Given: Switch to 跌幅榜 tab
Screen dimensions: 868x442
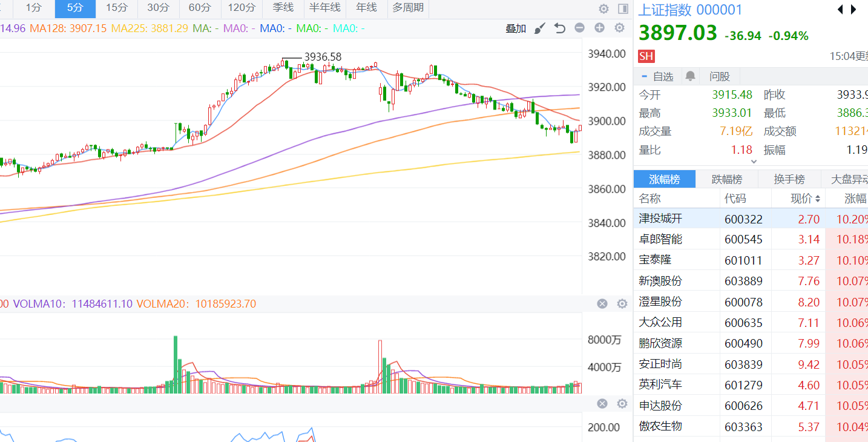Looking at the screenshot, I should click(x=727, y=179).
